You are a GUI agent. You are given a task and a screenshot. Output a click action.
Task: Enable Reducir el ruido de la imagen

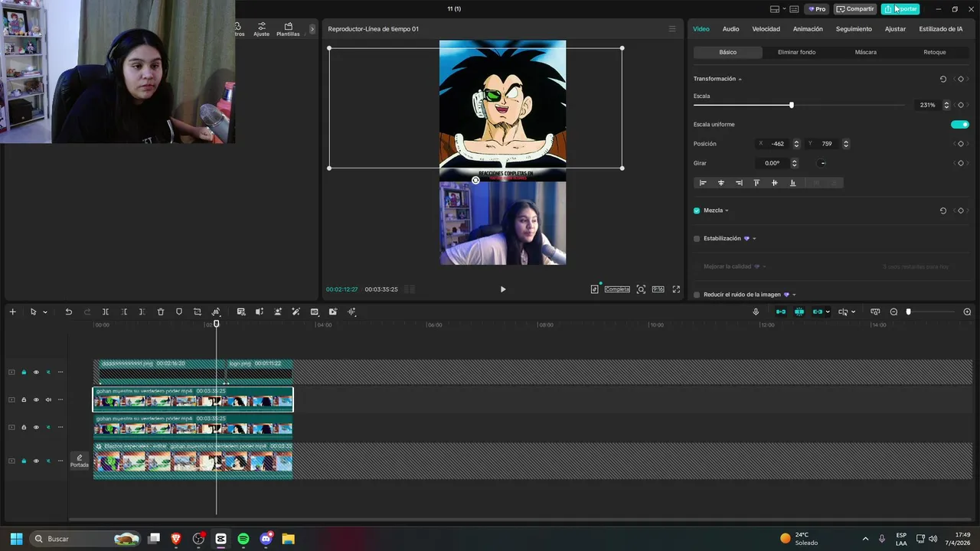click(697, 295)
